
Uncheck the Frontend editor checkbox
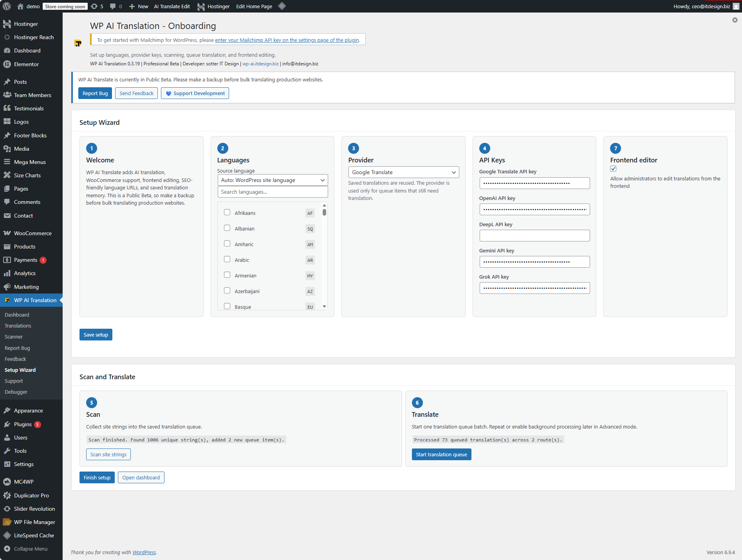[x=613, y=169]
